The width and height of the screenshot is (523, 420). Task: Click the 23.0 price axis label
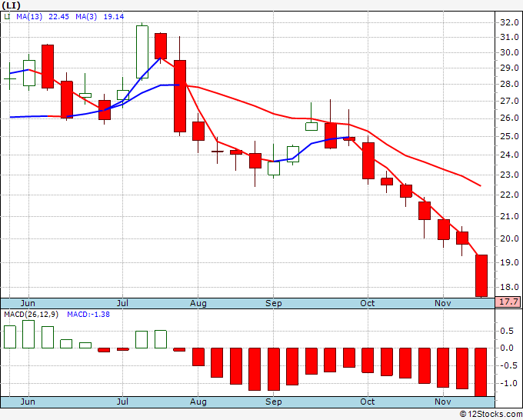pos(509,175)
